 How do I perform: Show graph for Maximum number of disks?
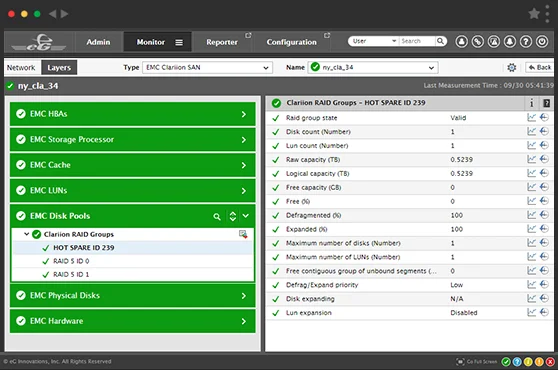[x=531, y=243]
